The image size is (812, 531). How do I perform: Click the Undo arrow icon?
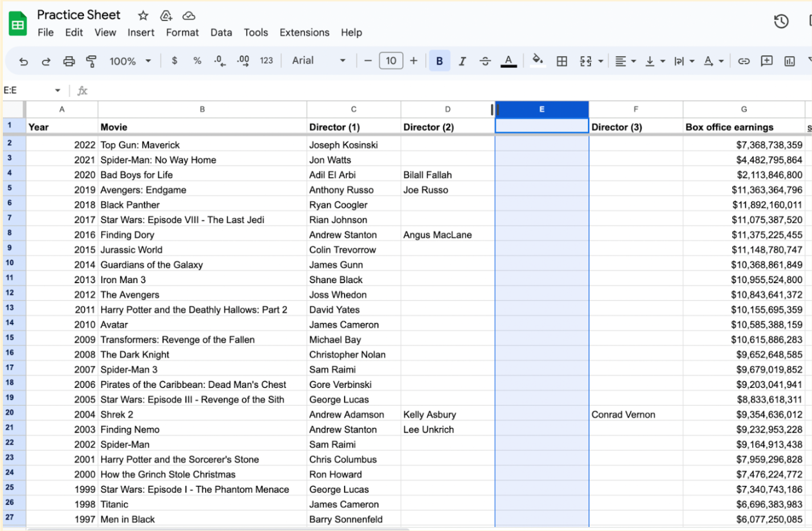click(23, 61)
